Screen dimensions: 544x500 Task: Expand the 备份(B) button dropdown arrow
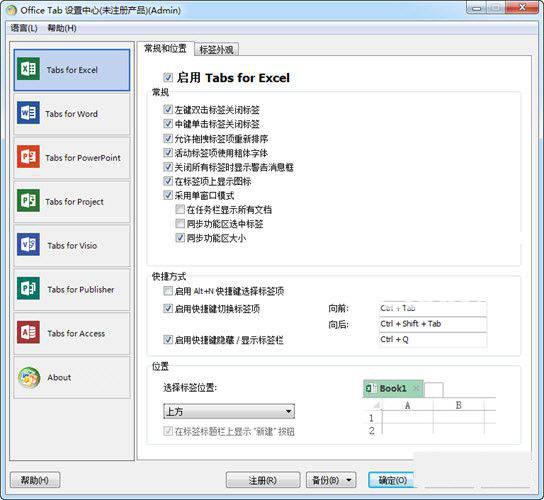pos(349,480)
